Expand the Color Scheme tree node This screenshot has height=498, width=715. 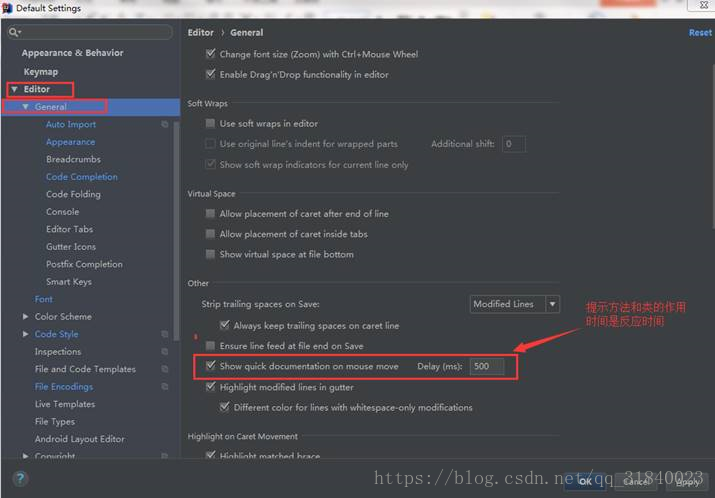click(26, 316)
